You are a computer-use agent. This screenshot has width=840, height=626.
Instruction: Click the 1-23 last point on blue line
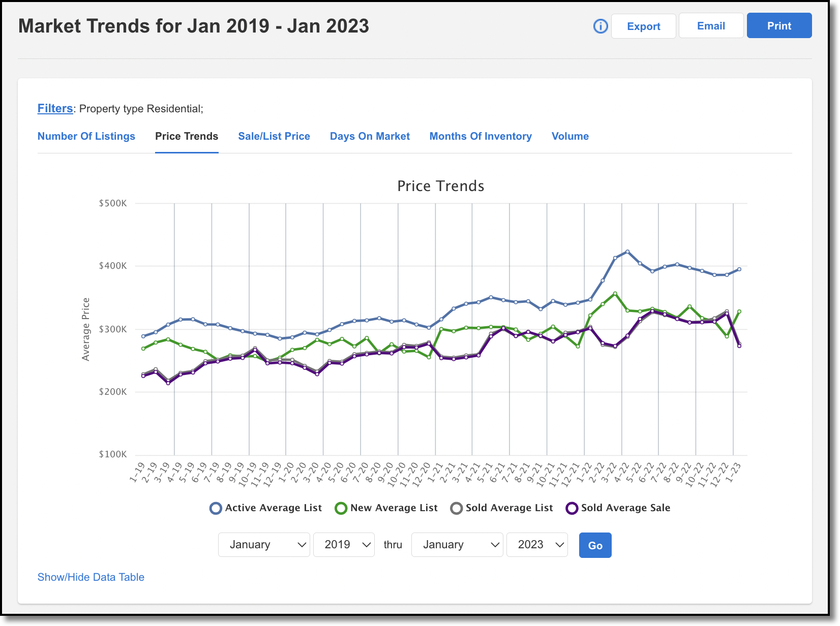click(739, 269)
